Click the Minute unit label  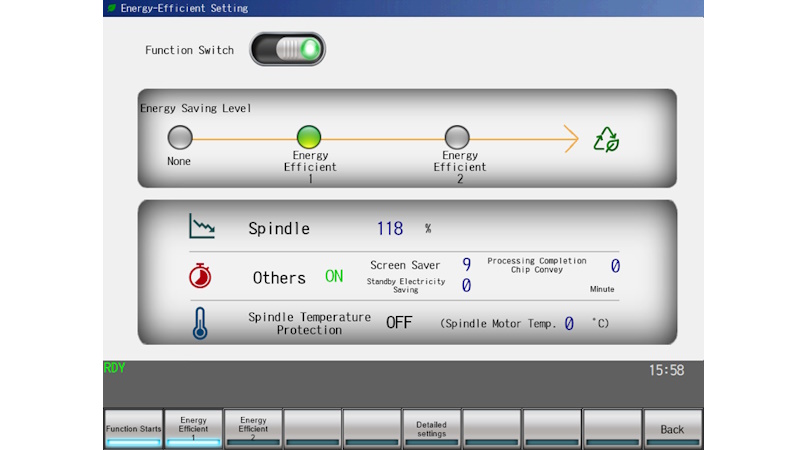click(x=602, y=289)
